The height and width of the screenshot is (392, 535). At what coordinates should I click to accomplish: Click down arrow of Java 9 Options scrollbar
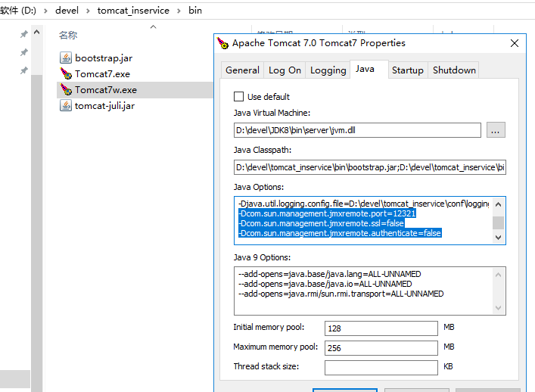pyautogui.click(x=498, y=308)
